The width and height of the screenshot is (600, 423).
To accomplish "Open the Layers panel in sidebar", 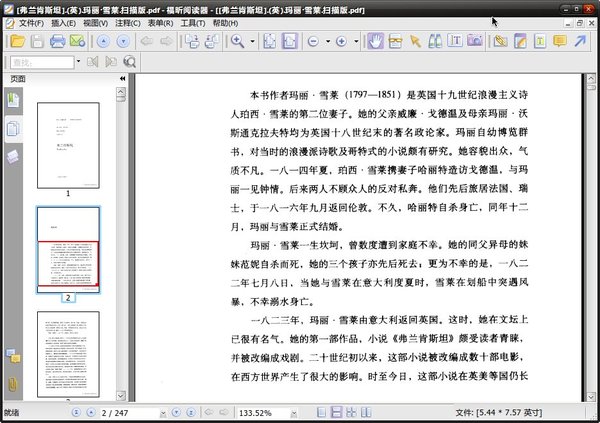I will 13,155.
